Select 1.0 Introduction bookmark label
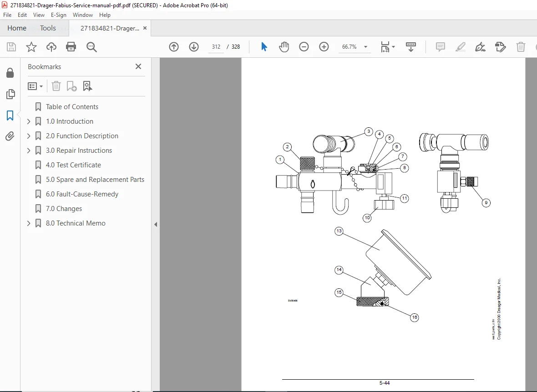The height and width of the screenshot is (392, 537). [x=70, y=121]
